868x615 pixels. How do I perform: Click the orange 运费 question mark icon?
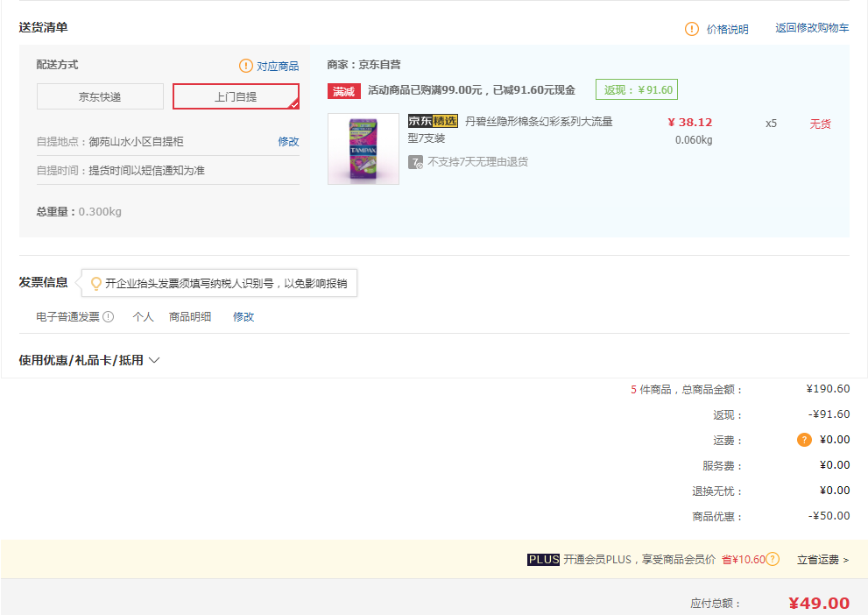tap(804, 440)
